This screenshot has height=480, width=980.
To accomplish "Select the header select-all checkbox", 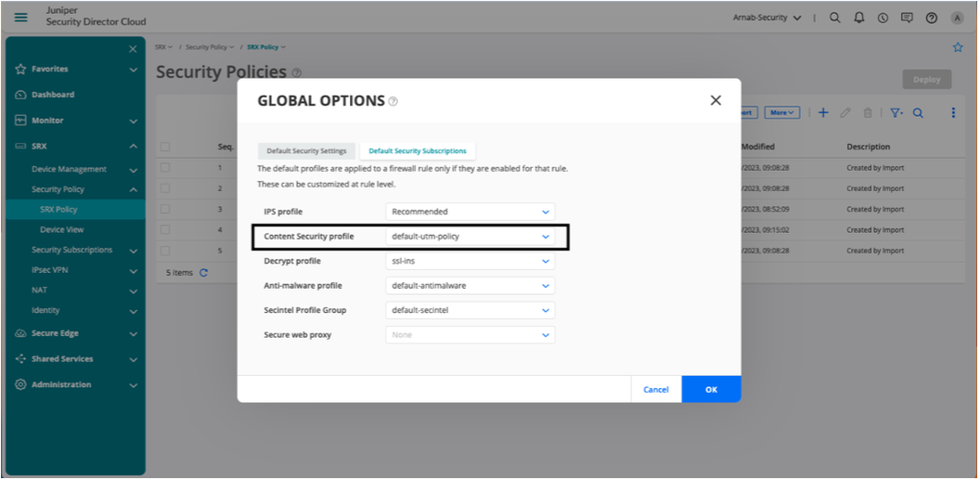I will (165, 147).
